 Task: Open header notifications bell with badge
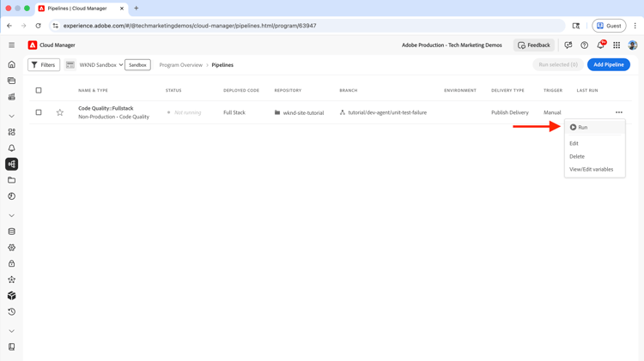601,45
